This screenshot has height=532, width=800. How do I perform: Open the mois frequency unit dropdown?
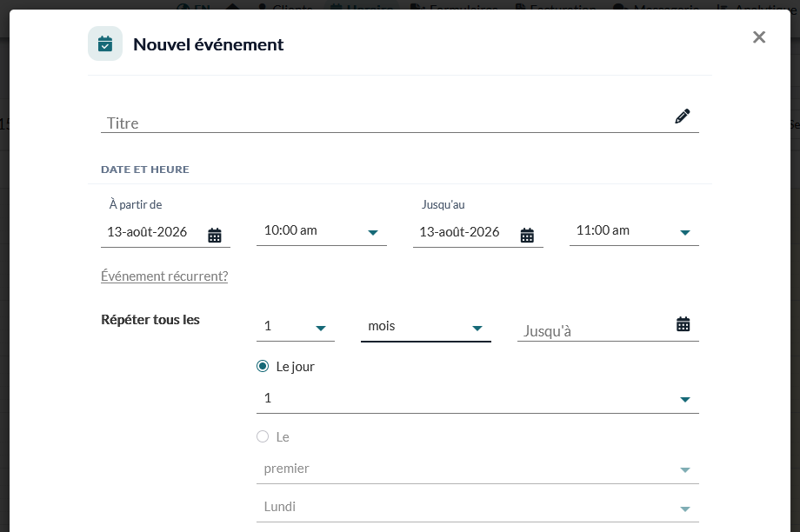[x=425, y=327]
